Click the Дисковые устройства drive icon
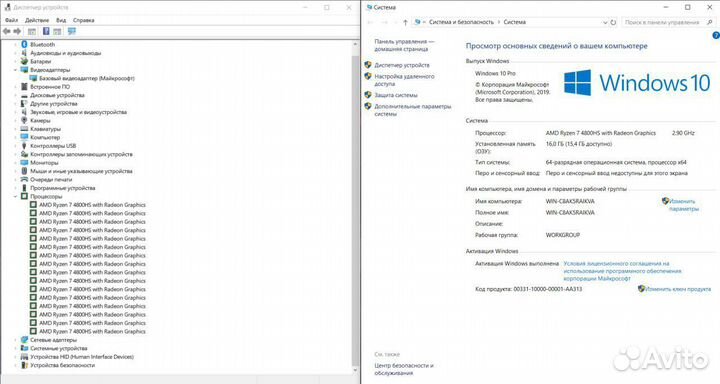Image resolution: width=720 pixels, height=384 pixels. 24,95
